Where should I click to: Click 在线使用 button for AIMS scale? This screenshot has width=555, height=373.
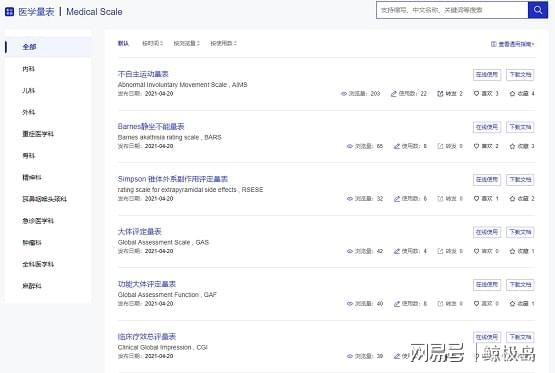point(487,75)
